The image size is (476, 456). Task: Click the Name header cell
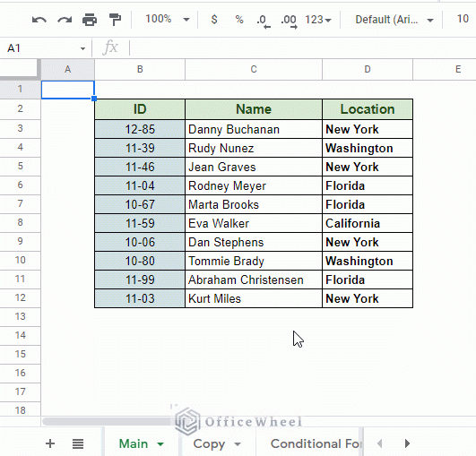coord(254,109)
